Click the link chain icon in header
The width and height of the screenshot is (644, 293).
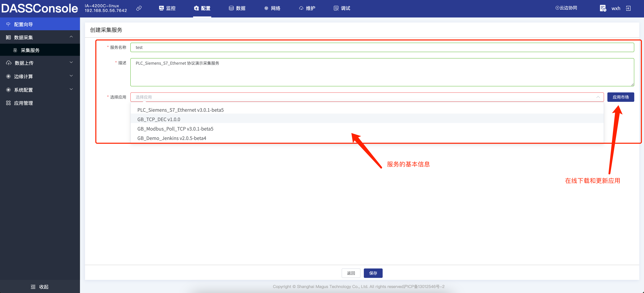(139, 8)
